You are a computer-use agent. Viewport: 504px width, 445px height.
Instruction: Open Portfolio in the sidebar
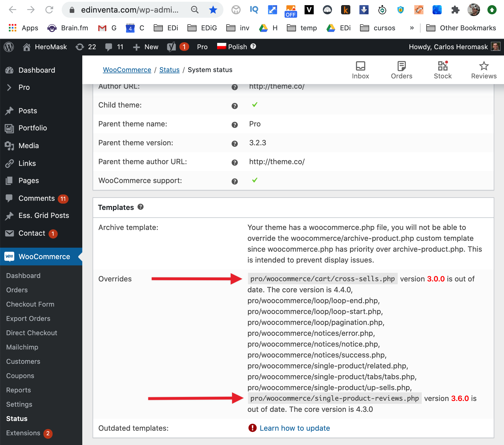[41, 128]
